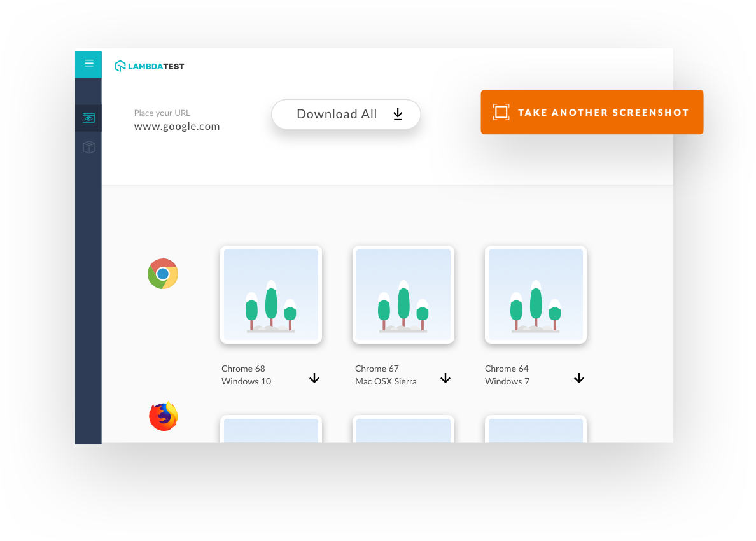Image resolution: width=756 pixels, height=541 pixels.
Task: Select the screenshot eye icon in sidebar
Action: (88, 118)
